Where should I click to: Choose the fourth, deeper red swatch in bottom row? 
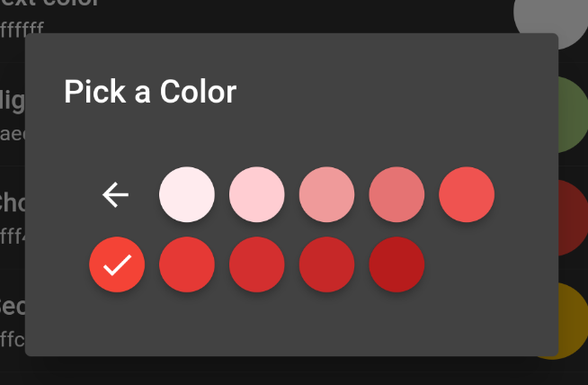point(326,264)
